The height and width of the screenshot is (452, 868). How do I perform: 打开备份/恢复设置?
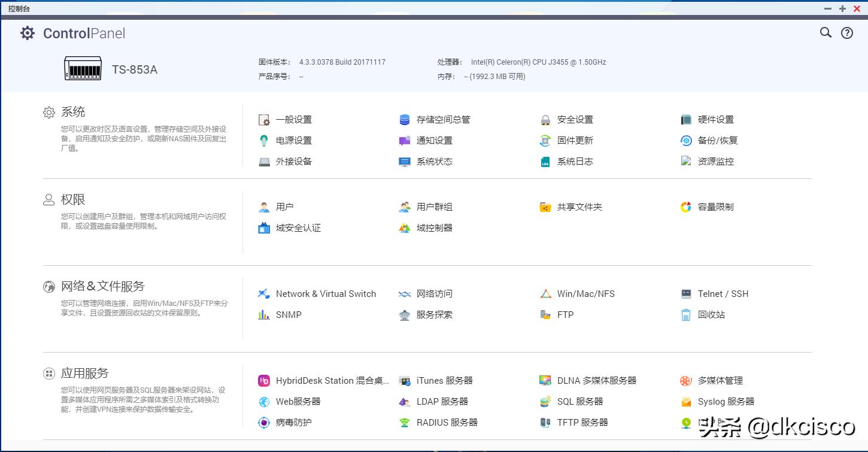(x=717, y=140)
